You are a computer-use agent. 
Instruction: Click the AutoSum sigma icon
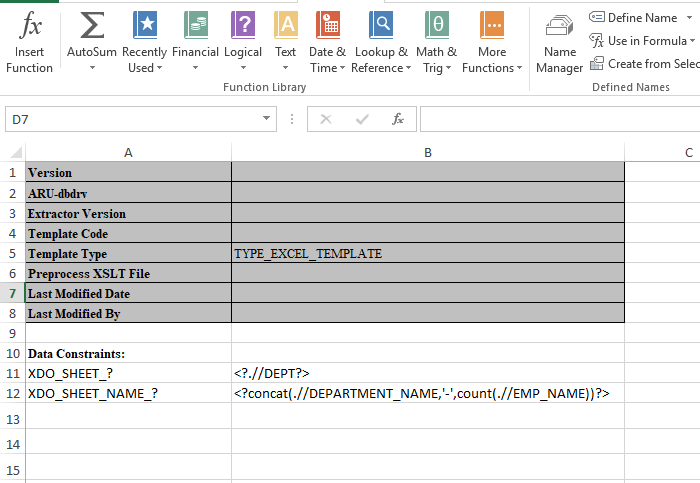[92, 25]
